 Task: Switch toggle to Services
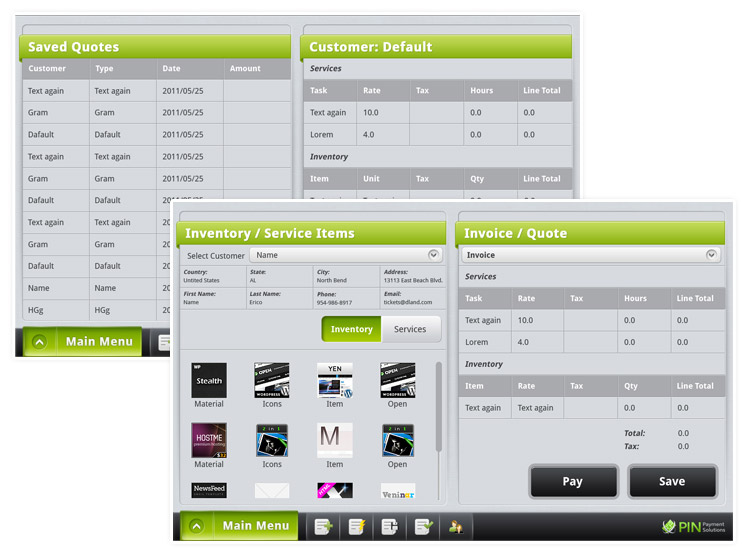(x=410, y=329)
